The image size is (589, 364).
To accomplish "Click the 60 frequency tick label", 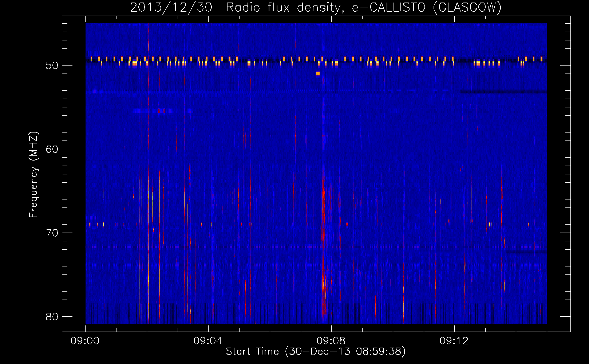I will click(52, 149).
